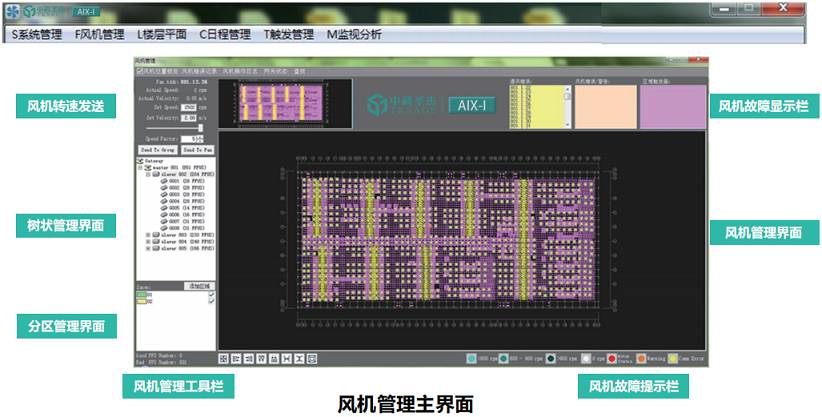This screenshot has height=417, width=822.
Task: Click the Gateway root node icon
Action: coord(139,159)
